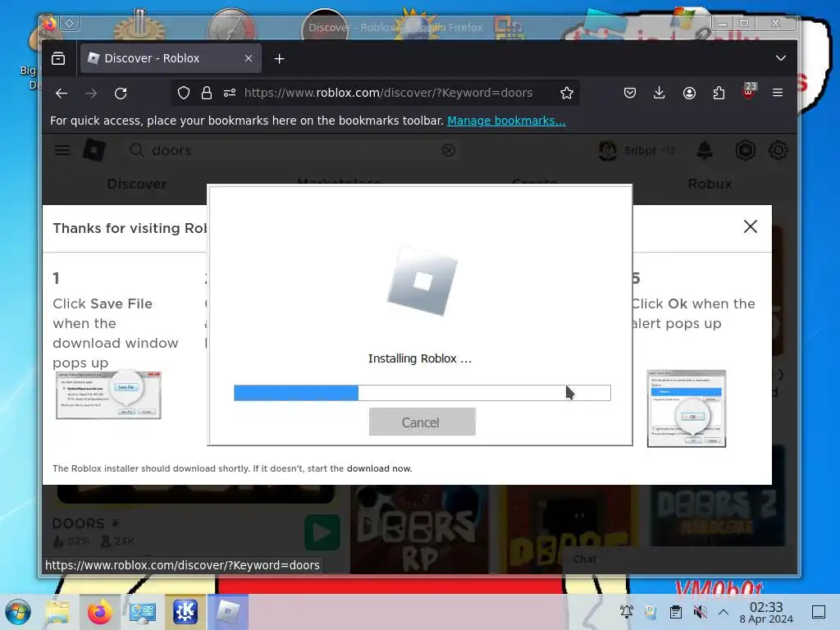
Task: Open the Firefox window menu icon in title bar
Action: [50, 23]
